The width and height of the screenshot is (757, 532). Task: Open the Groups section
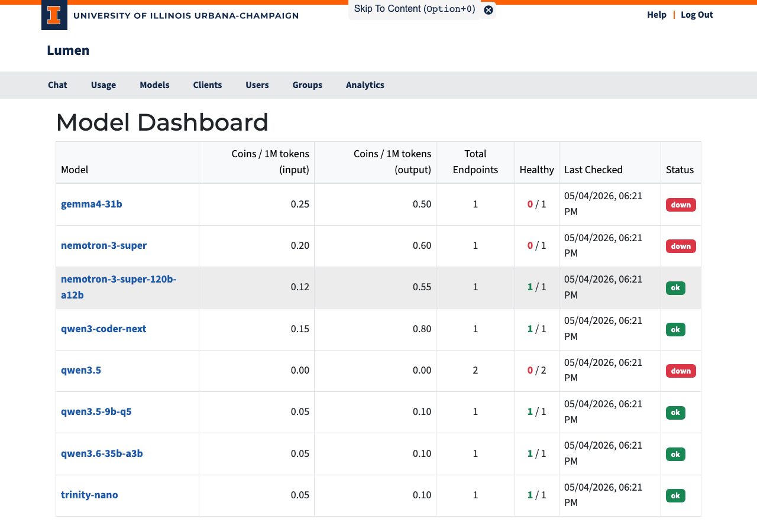[x=308, y=85]
